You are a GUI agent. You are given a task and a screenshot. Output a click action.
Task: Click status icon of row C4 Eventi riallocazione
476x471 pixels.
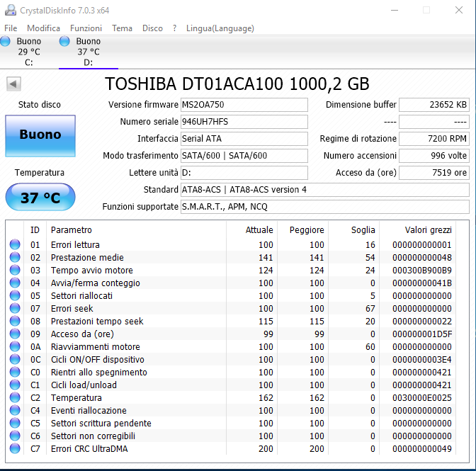pos(15,410)
